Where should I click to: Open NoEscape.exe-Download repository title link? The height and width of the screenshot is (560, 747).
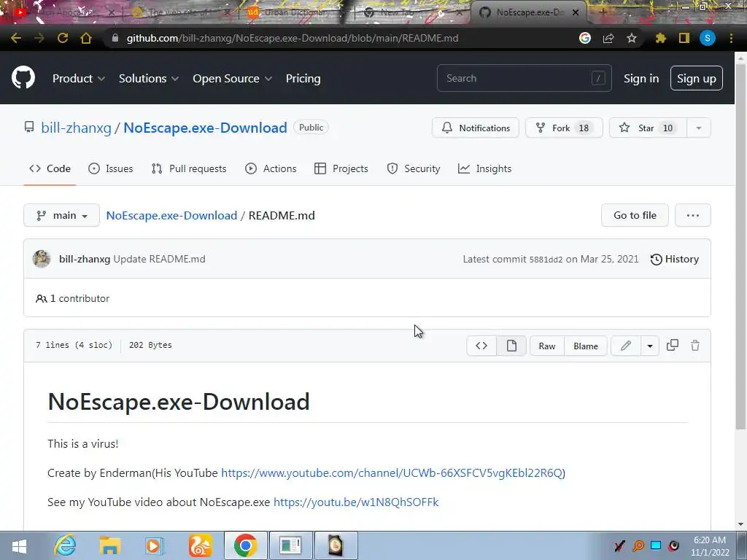205,128
